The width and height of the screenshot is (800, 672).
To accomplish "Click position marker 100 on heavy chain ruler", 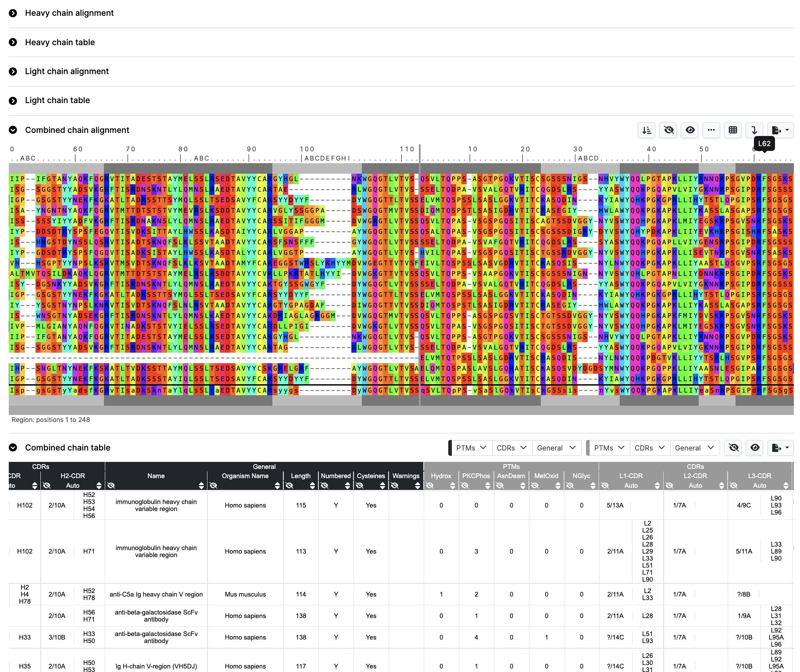I will pos(307,149).
